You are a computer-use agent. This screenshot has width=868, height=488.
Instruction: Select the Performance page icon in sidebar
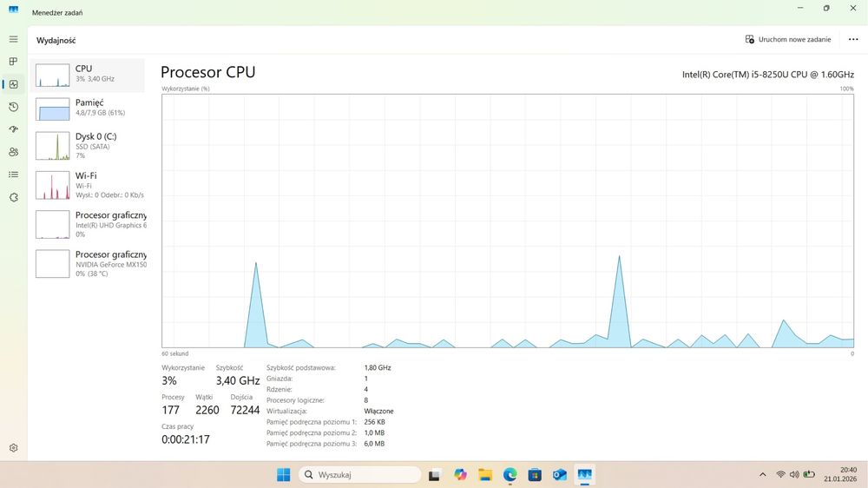(13, 84)
